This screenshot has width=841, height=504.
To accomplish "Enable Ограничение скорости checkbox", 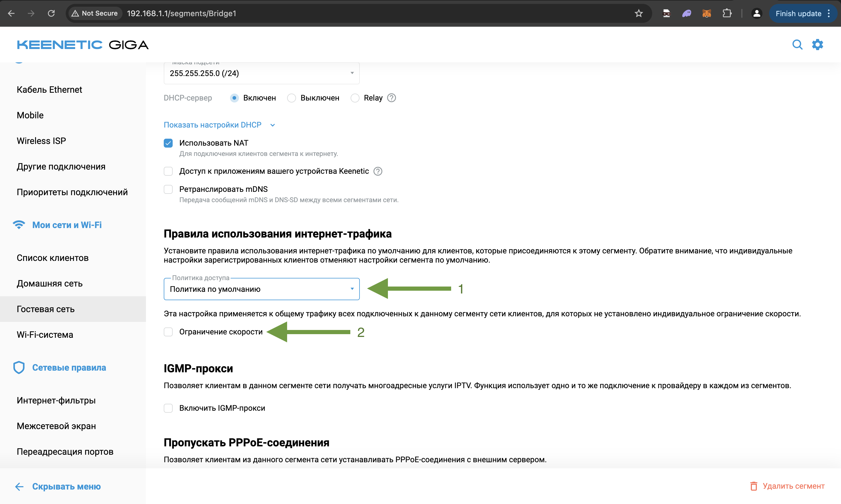I will [168, 332].
